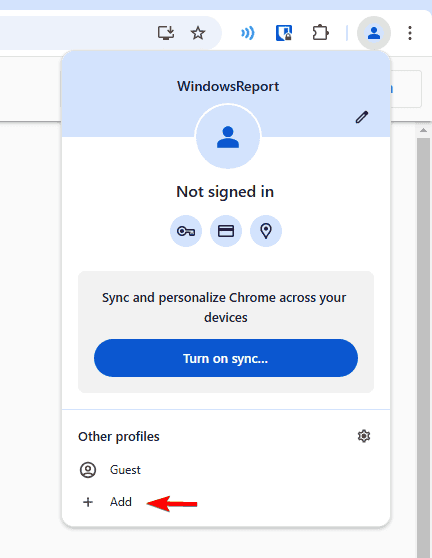Viewport: 432px width, 558px height.
Task: Click Add to create new profile
Action: click(226, 502)
